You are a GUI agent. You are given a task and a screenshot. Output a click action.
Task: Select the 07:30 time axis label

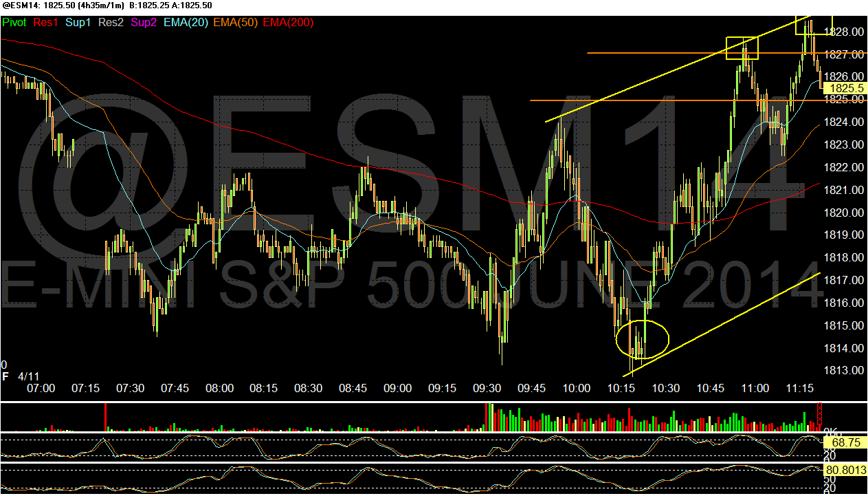pyautogui.click(x=130, y=389)
